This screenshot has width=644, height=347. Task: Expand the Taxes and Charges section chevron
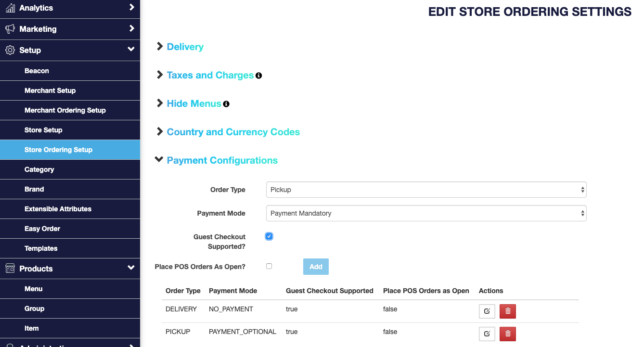(x=160, y=75)
